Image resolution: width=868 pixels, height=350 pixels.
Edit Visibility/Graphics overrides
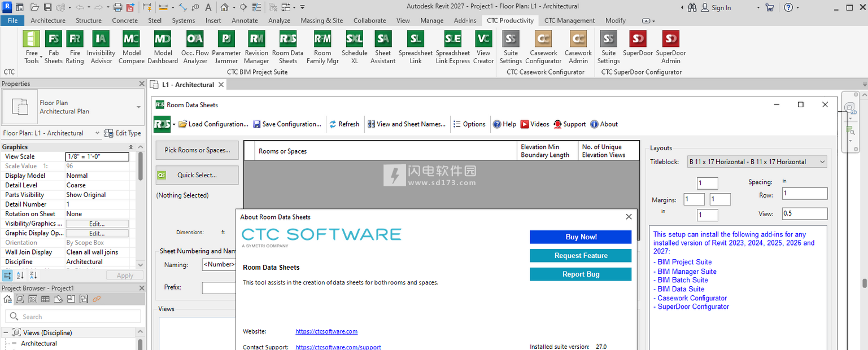[x=97, y=224]
